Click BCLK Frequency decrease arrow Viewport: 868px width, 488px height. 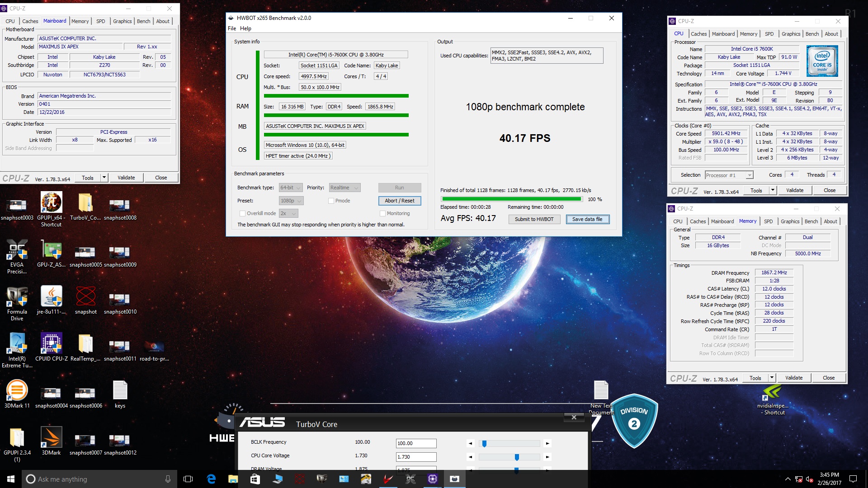pyautogui.click(x=471, y=444)
